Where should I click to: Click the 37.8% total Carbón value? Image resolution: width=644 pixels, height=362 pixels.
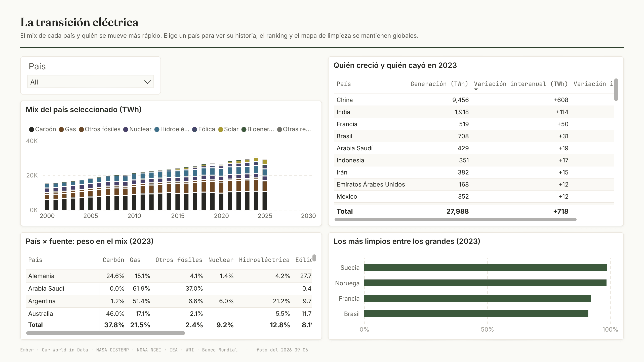click(114, 325)
